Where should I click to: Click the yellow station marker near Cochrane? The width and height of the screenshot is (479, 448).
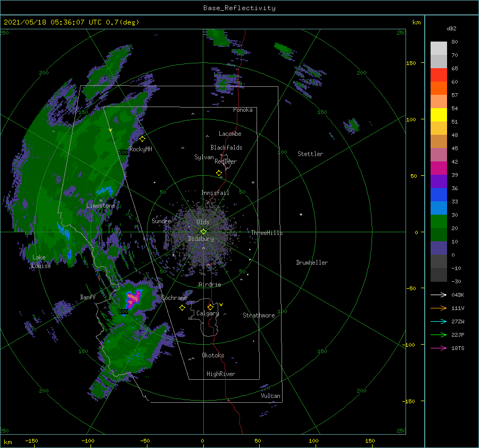point(182,308)
